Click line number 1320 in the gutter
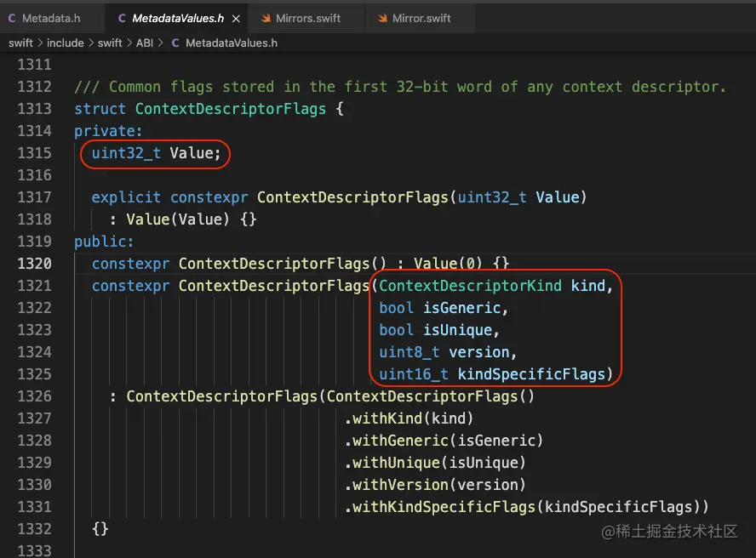Screen dimensions: 756x558 click(34, 264)
